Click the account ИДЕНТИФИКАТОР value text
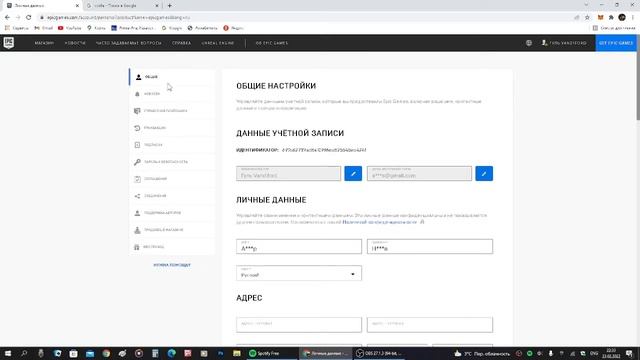 pyautogui.click(x=324, y=150)
